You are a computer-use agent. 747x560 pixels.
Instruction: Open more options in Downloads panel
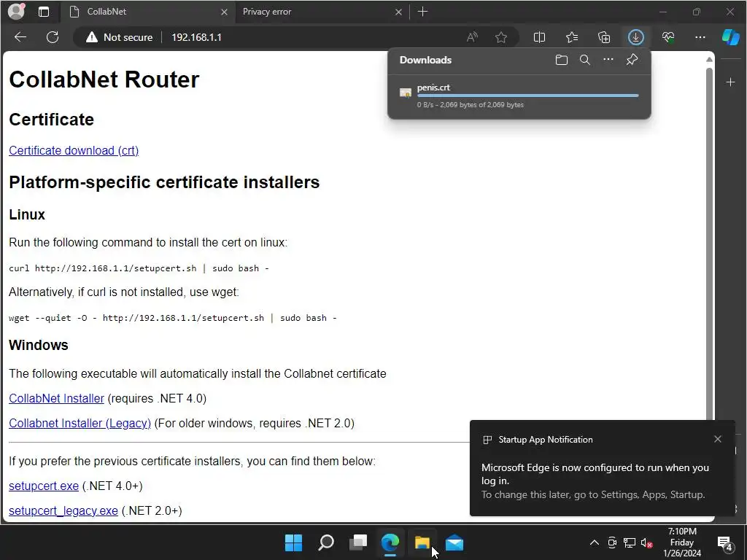coord(608,60)
